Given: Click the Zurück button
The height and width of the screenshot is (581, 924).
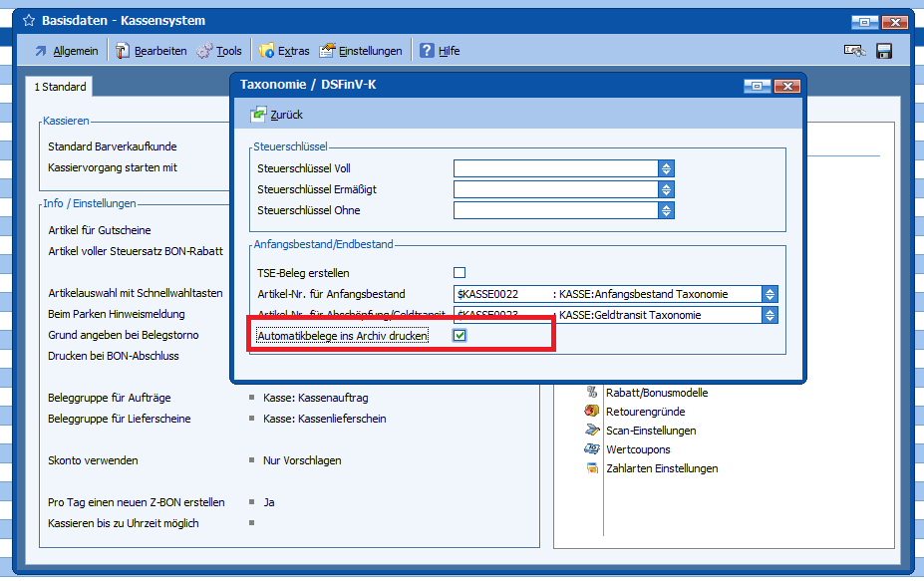Looking at the screenshot, I should click(278, 115).
